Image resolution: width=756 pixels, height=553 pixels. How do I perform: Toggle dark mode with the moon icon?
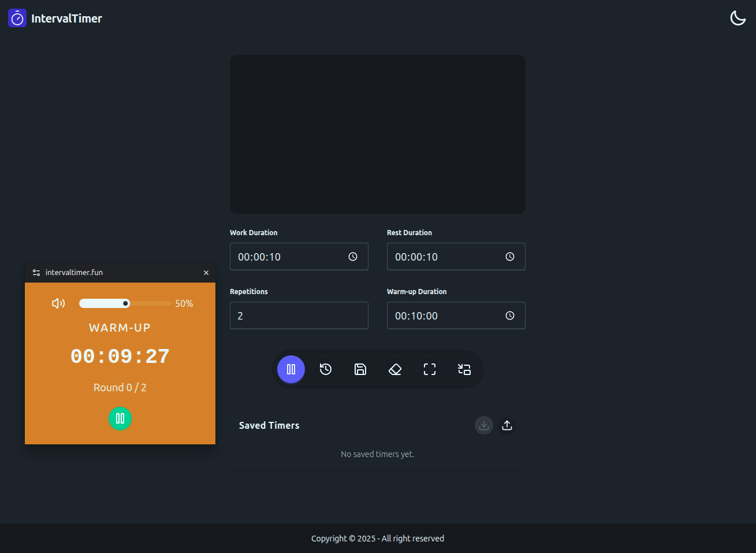(x=738, y=18)
